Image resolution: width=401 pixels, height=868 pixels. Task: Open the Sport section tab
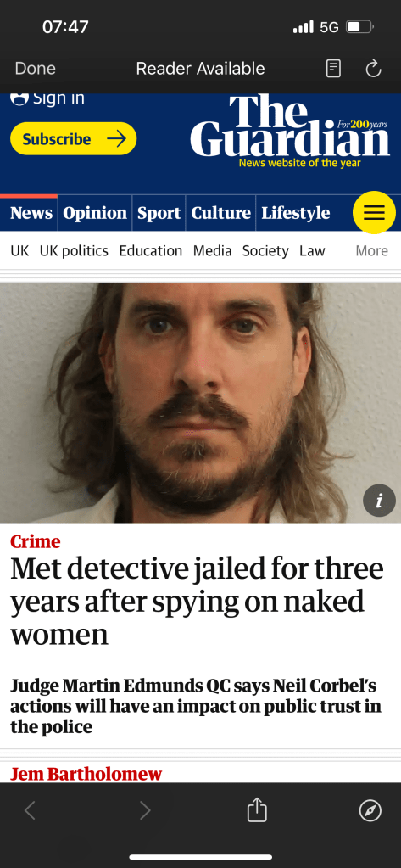click(159, 213)
